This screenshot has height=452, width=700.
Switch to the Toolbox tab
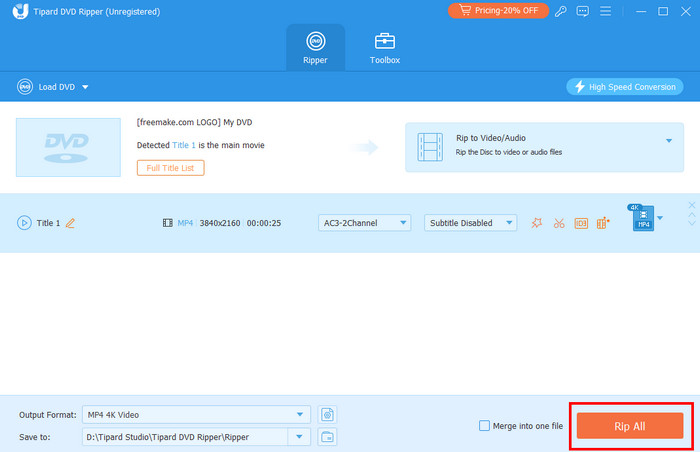click(x=385, y=48)
